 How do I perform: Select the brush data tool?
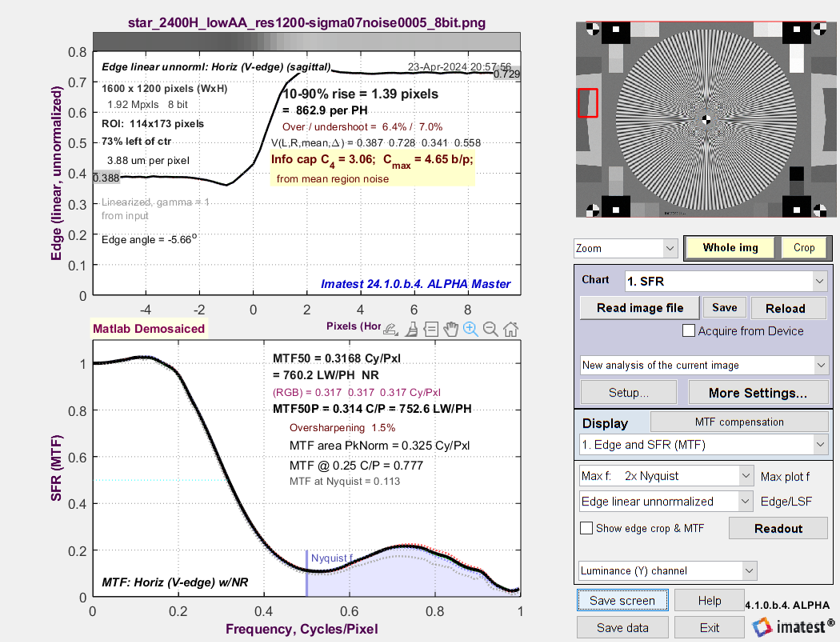tap(411, 329)
